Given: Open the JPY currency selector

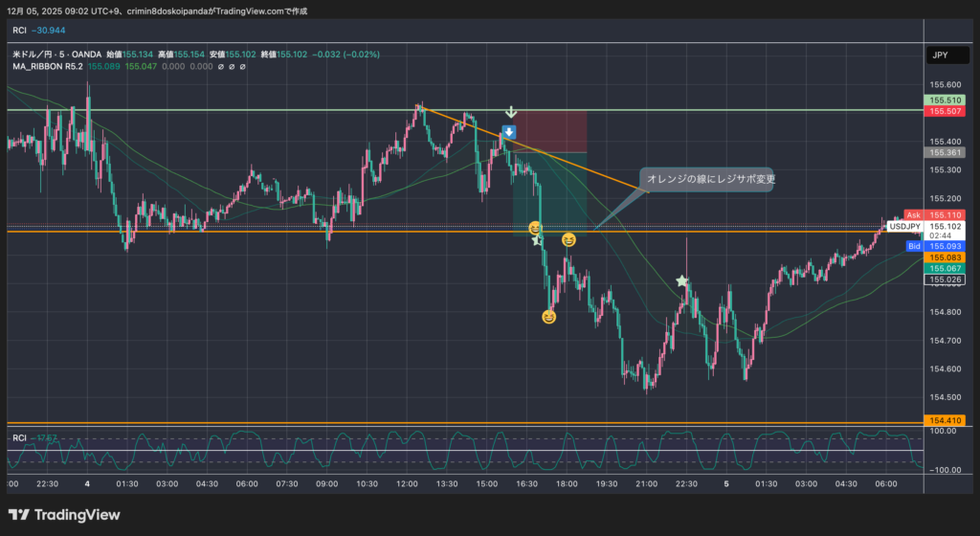Looking at the screenshot, I should tap(940, 56).
